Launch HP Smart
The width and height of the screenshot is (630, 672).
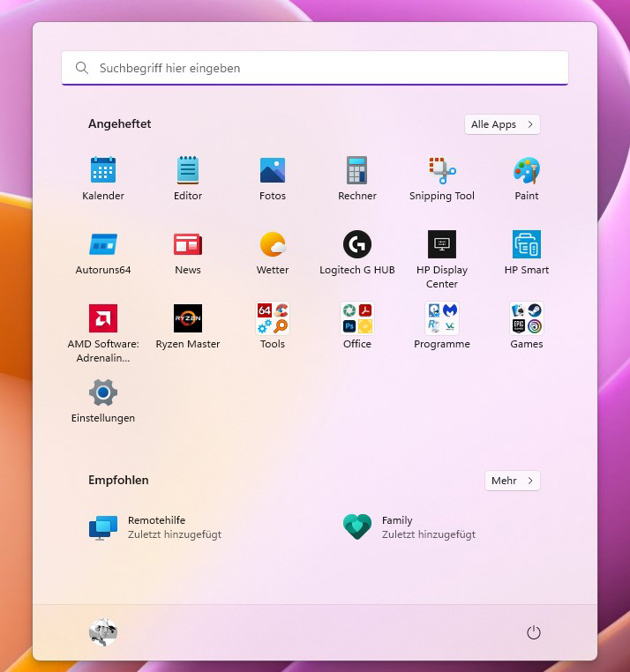coord(526,252)
